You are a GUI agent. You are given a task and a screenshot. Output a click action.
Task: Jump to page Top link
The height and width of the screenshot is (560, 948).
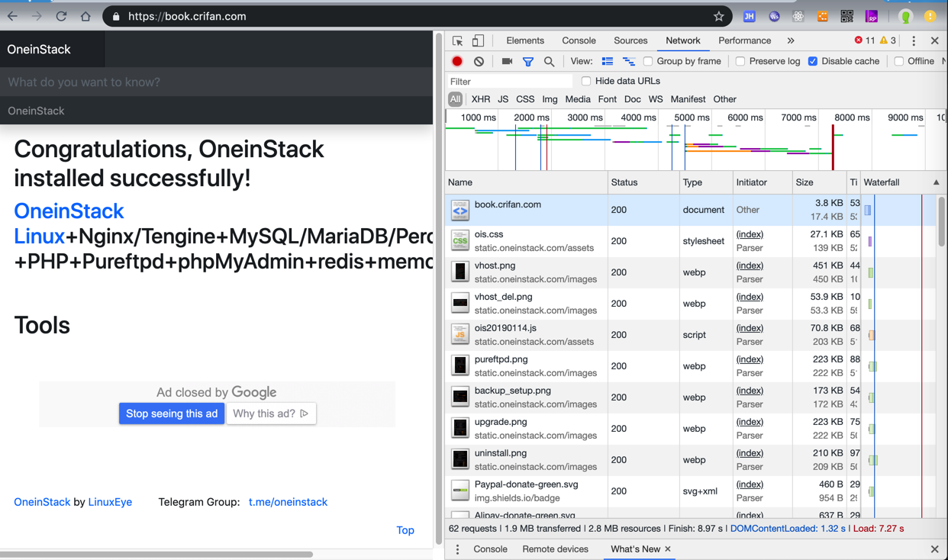pos(405,530)
